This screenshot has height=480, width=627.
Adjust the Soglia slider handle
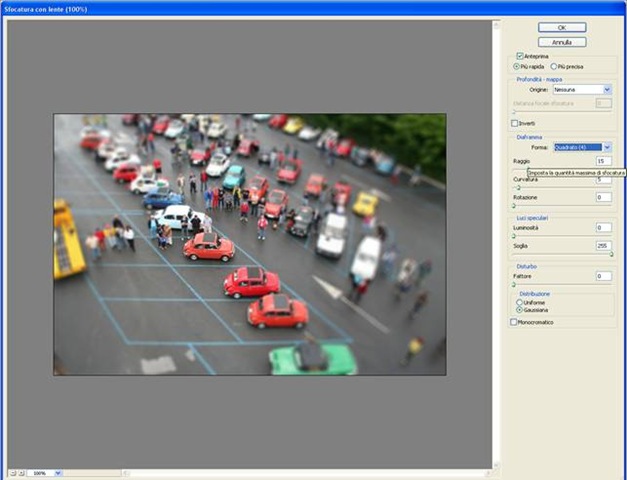tap(611, 254)
